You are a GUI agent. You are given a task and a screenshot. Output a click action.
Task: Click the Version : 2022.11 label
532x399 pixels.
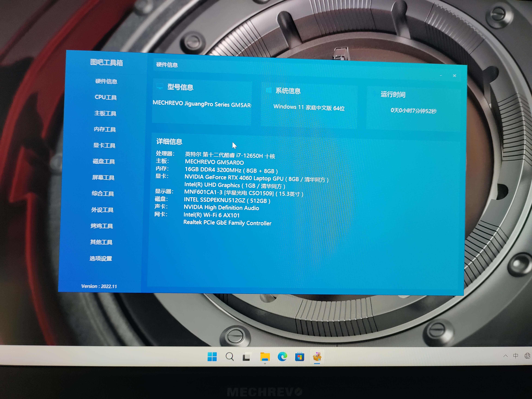click(99, 286)
